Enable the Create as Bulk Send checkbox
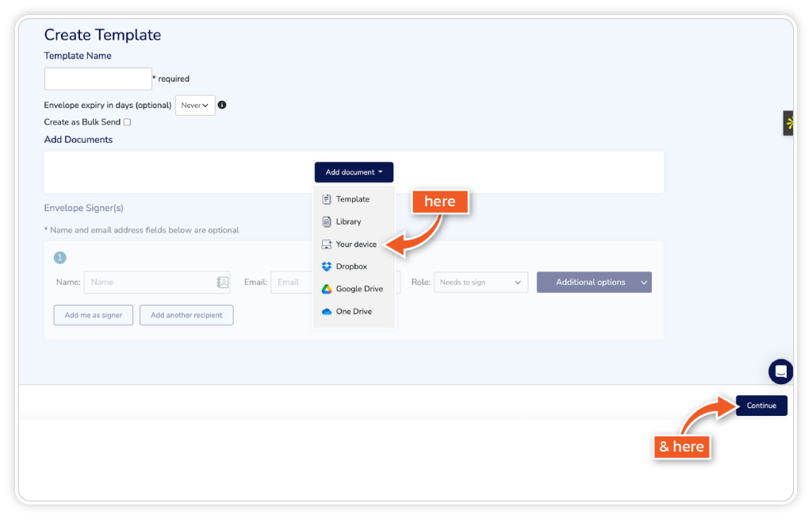The image size is (812, 519). click(127, 122)
